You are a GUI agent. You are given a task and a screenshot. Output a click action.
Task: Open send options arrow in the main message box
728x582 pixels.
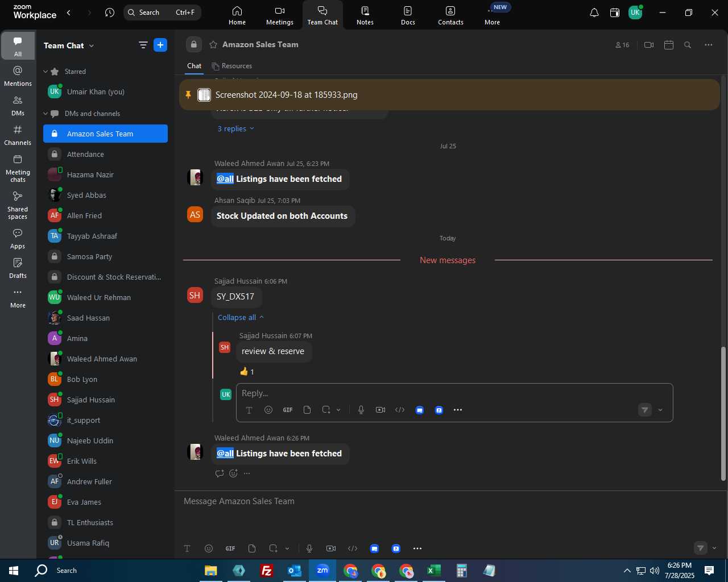click(x=714, y=548)
